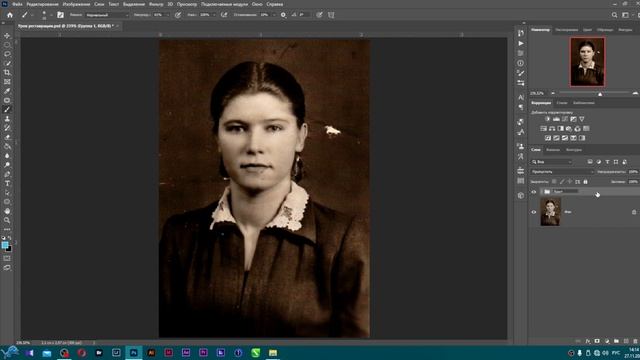The image size is (640, 360).
Task: Select the Pen tool
Action: coord(7,174)
